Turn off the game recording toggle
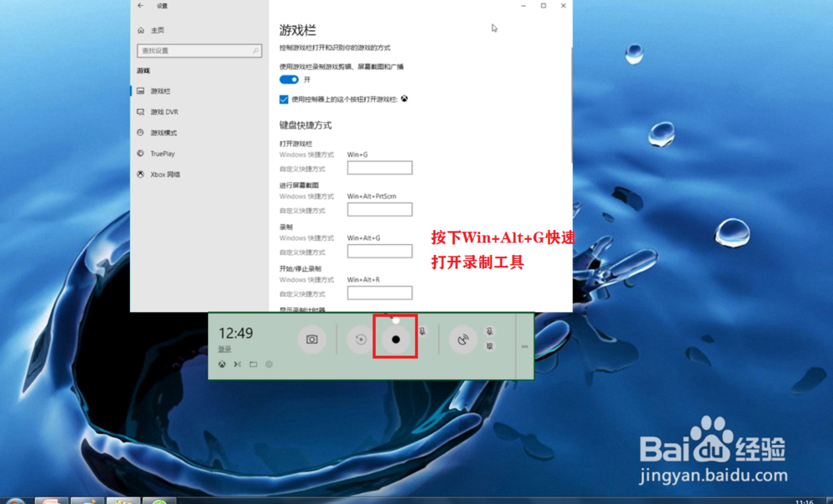This screenshot has height=504, width=833. tap(287, 79)
